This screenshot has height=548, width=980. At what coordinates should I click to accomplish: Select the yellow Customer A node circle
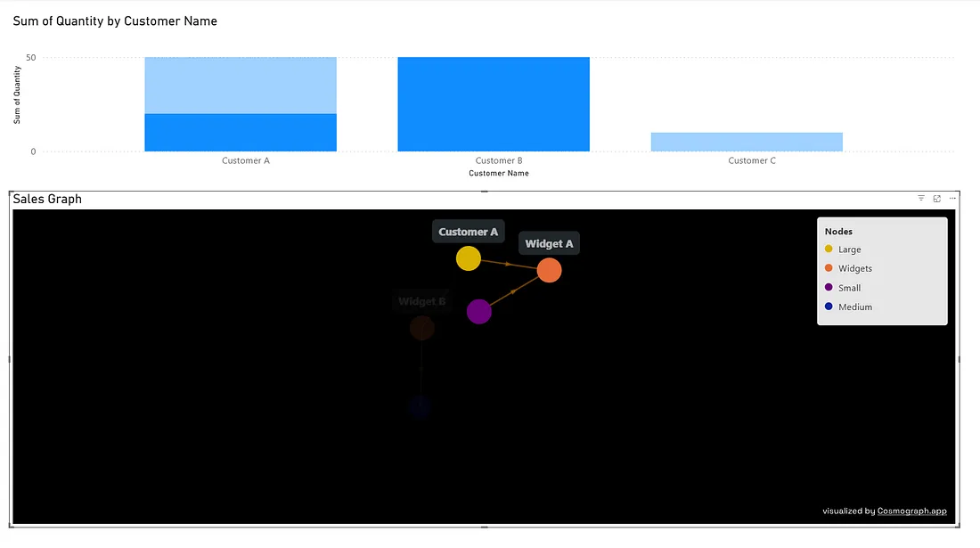469,258
